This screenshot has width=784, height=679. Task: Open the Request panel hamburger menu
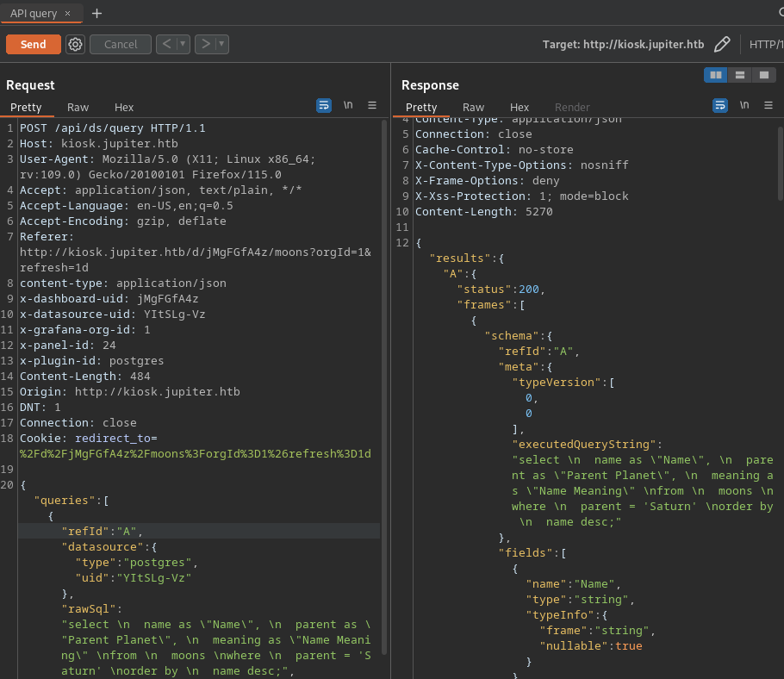(x=372, y=105)
